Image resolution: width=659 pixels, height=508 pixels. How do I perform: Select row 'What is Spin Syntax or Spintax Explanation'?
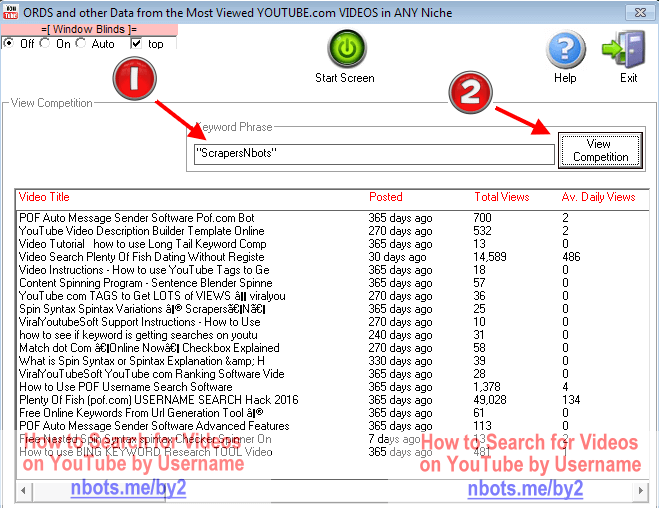click(x=332, y=361)
